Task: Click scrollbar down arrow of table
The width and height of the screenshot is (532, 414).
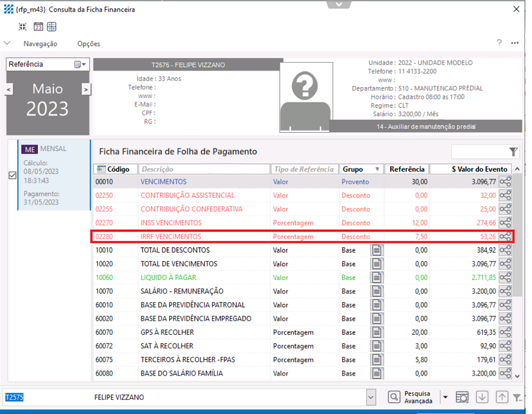Action: pos(517,376)
